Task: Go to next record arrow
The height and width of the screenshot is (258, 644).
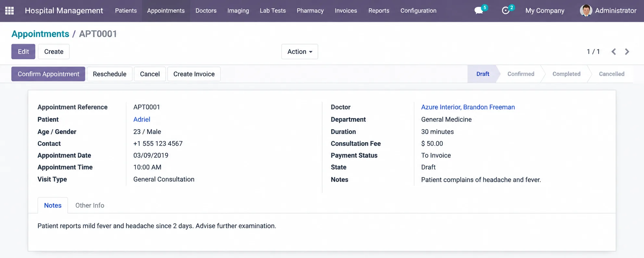Action: (627, 52)
